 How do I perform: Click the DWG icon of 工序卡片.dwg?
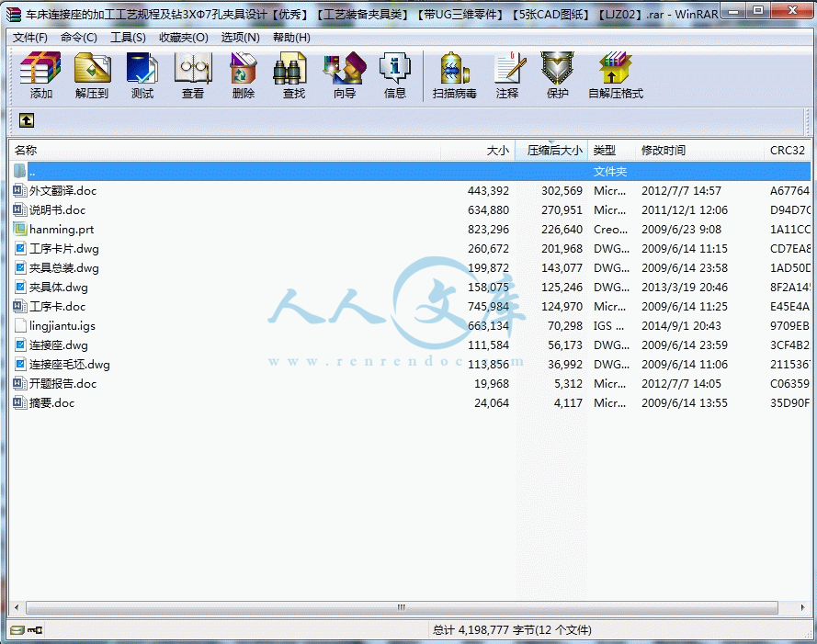coord(20,249)
